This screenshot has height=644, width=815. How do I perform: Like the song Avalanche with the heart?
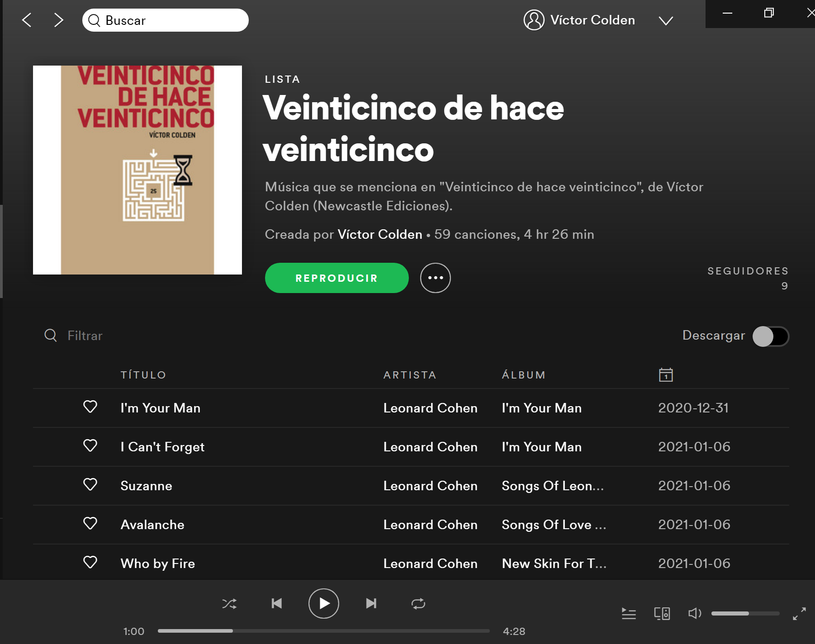tap(90, 524)
